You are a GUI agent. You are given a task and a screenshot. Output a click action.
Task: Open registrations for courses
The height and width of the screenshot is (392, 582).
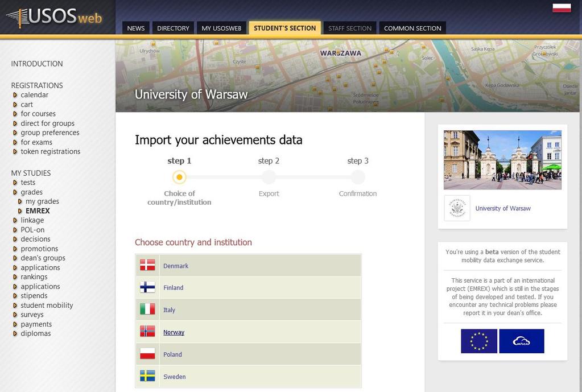[38, 114]
